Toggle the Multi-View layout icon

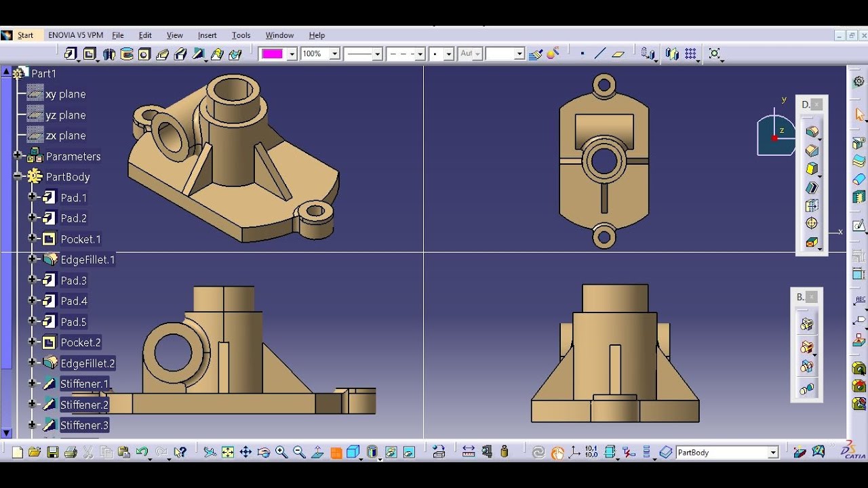(x=336, y=452)
